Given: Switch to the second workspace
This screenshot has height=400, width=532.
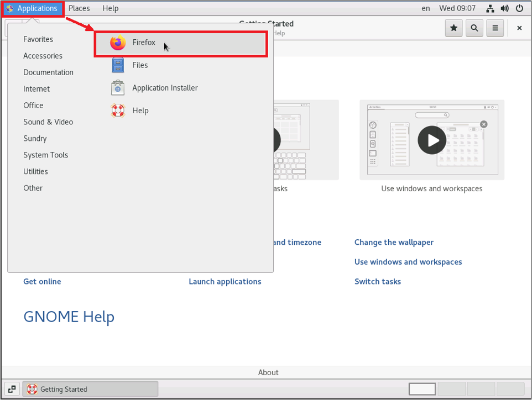Looking at the screenshot, I should coord(451,389).
